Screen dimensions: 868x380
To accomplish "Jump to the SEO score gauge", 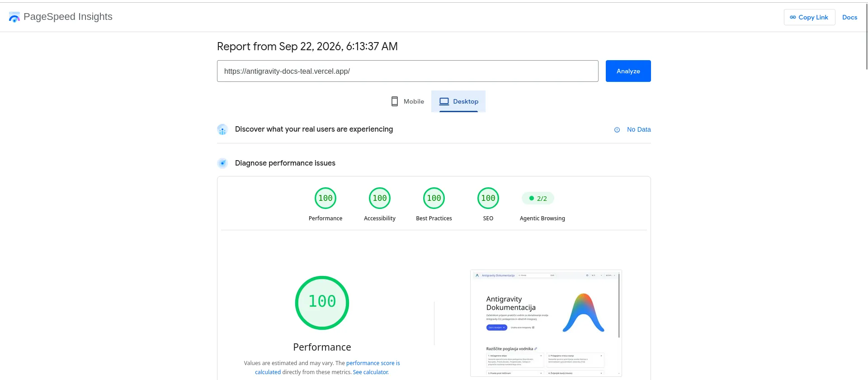I will point(488,198).
